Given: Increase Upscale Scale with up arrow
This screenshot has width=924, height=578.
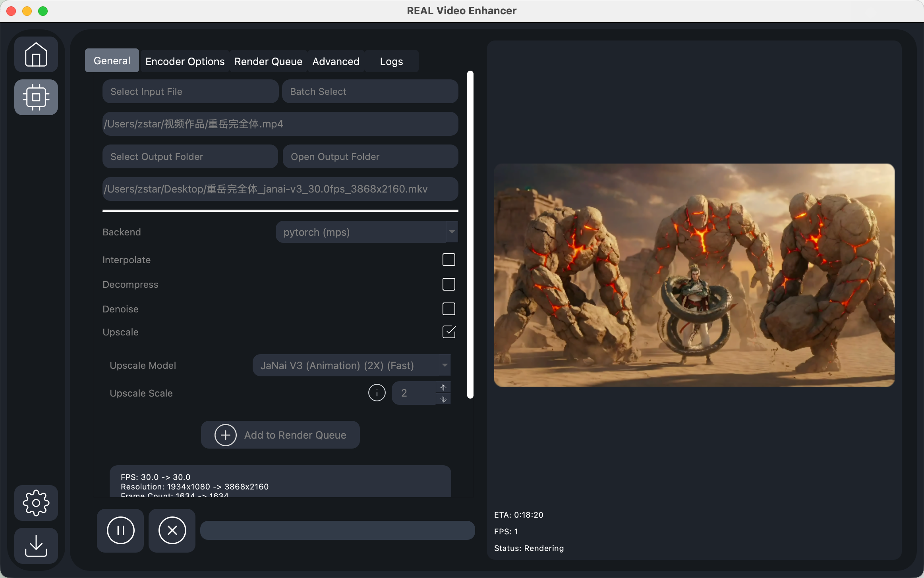Looking at the screenshot, I should [x=443, y=387].
